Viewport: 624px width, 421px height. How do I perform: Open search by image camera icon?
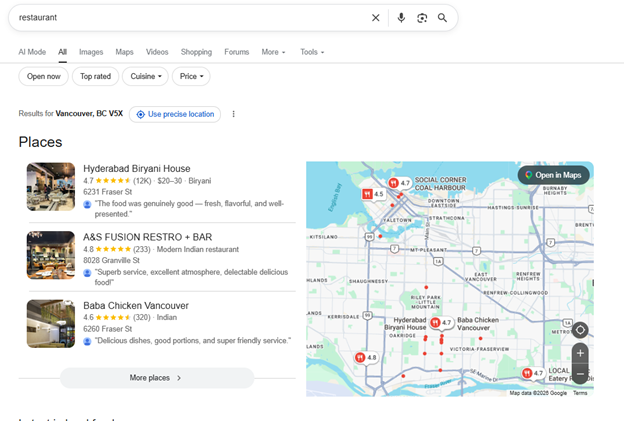click(422, 18)
